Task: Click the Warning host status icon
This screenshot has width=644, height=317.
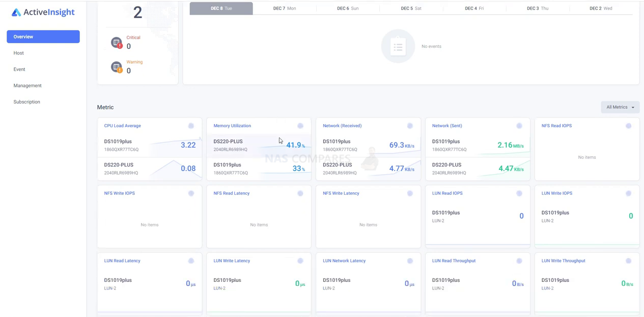Action: coord(117,67)
